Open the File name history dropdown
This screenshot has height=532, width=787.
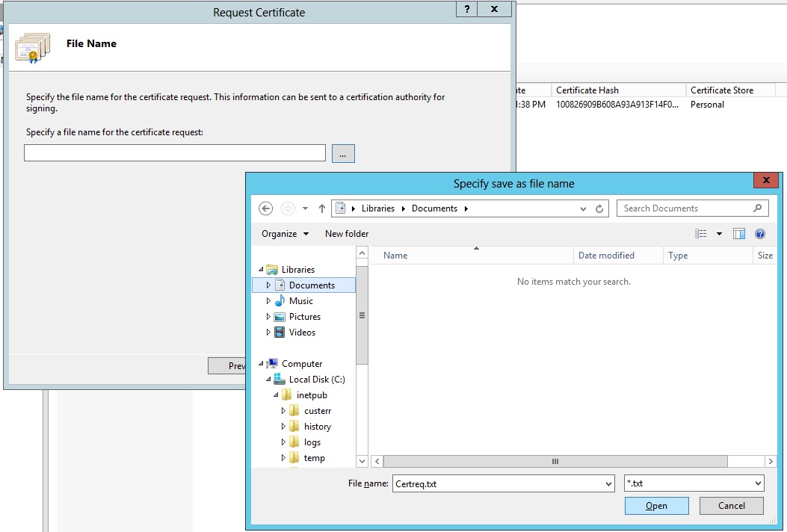click(608, 484)
